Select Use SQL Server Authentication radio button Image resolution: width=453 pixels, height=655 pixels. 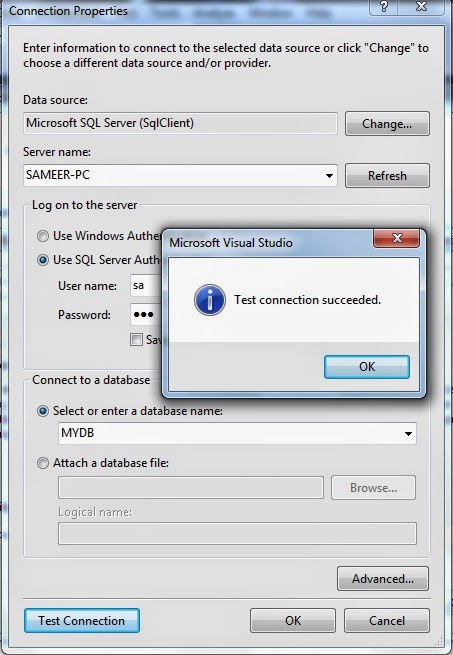43,260
